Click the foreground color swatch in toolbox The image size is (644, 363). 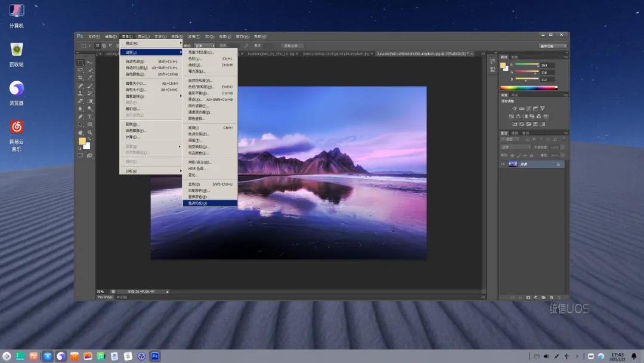tap(82, 141)
